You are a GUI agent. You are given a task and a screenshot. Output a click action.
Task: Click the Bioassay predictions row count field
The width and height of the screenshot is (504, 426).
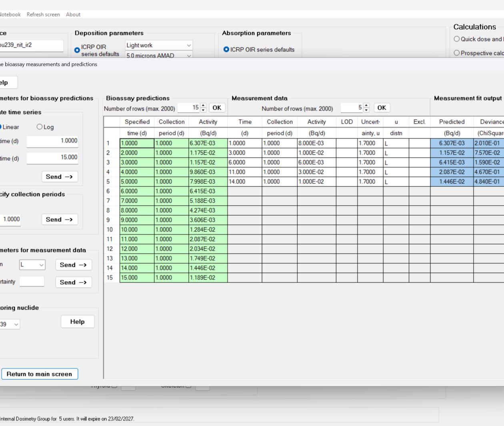pos(189,108)
